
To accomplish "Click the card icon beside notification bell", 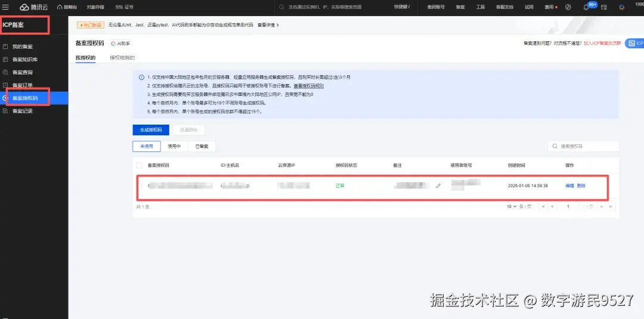I will [x=603, y=7].
